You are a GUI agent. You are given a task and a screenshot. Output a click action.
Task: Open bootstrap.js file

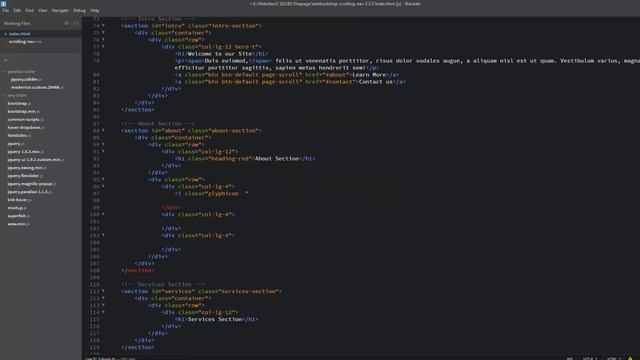[x=19, y=103]
